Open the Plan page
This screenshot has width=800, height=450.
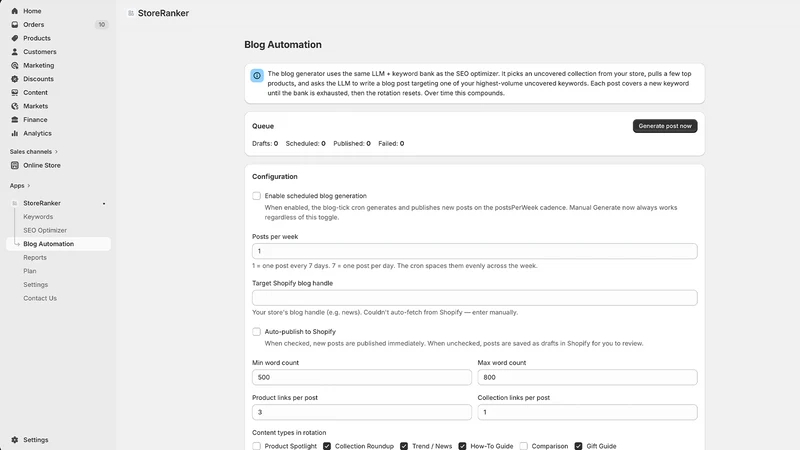click(30, 271)
